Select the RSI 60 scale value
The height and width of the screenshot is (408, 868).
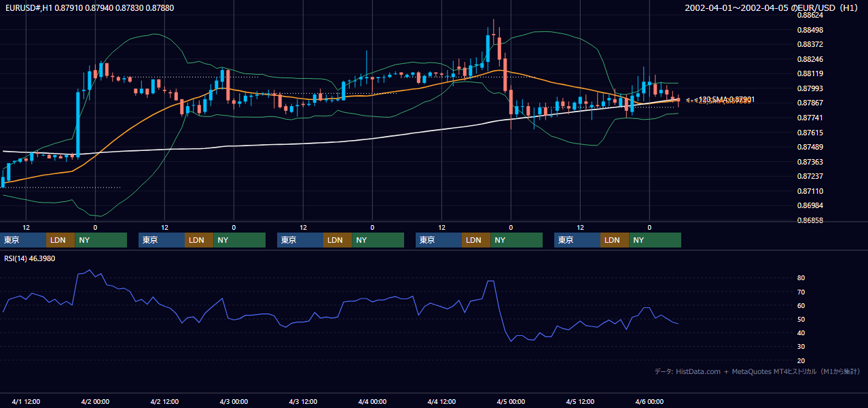[801, 305]
